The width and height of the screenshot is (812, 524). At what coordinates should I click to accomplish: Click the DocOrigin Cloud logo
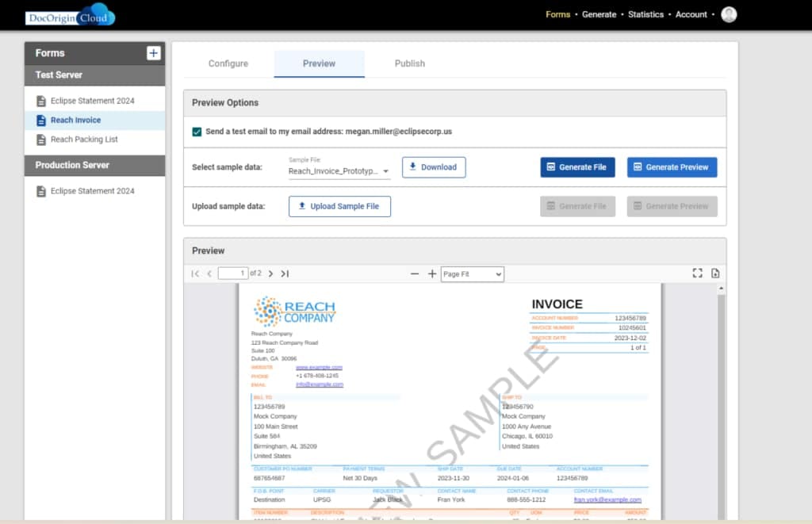(x=70, y=15)
